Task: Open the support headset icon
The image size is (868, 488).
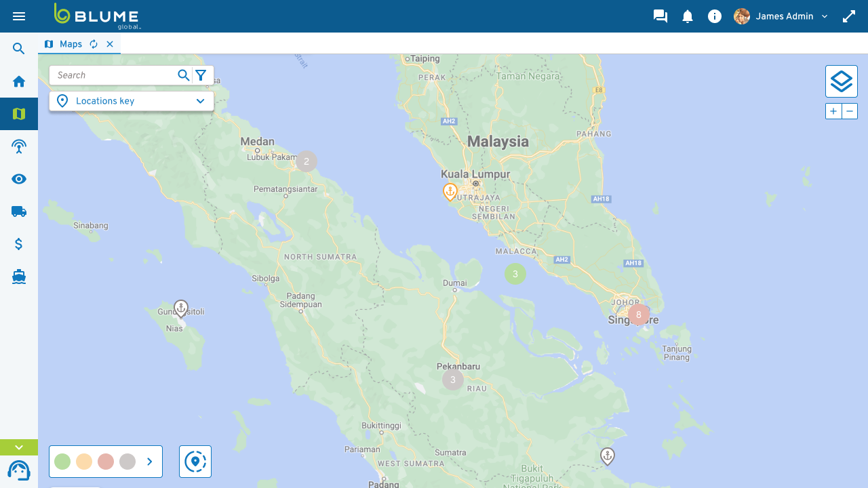Action: point(19,471)
